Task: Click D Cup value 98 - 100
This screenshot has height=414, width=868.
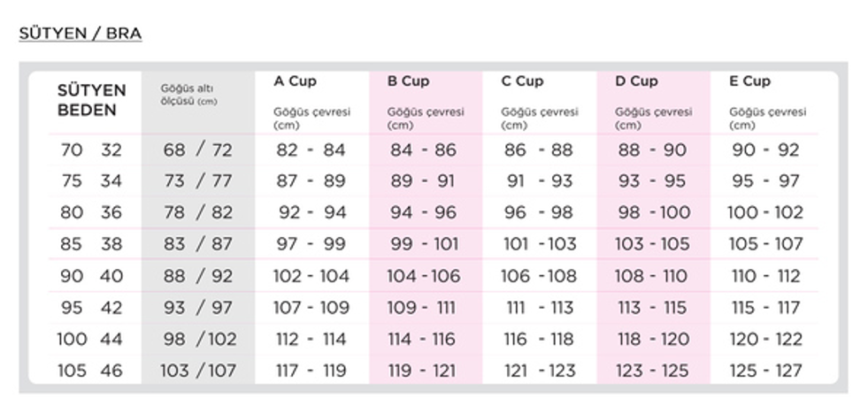Action: point(655,212)
